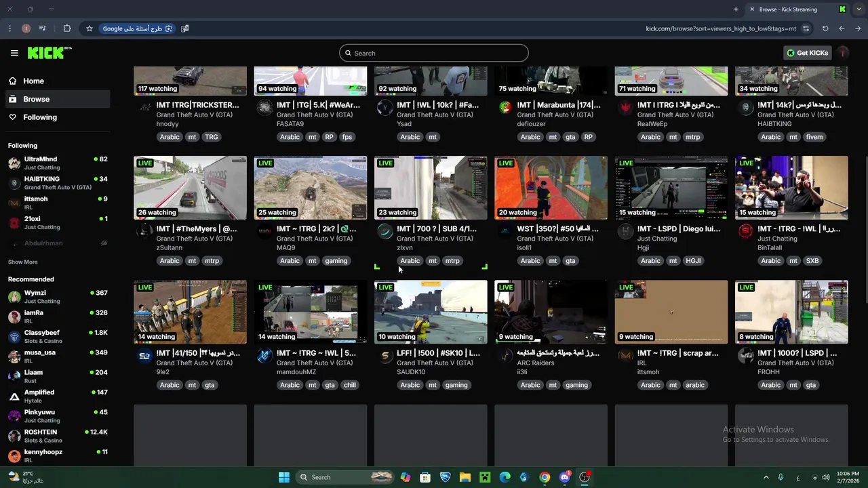The width and height of the screenshot is (868, 488).
Task: Click ROSHTEIN avatar in Recommended
Action: [x=14, y=436]
